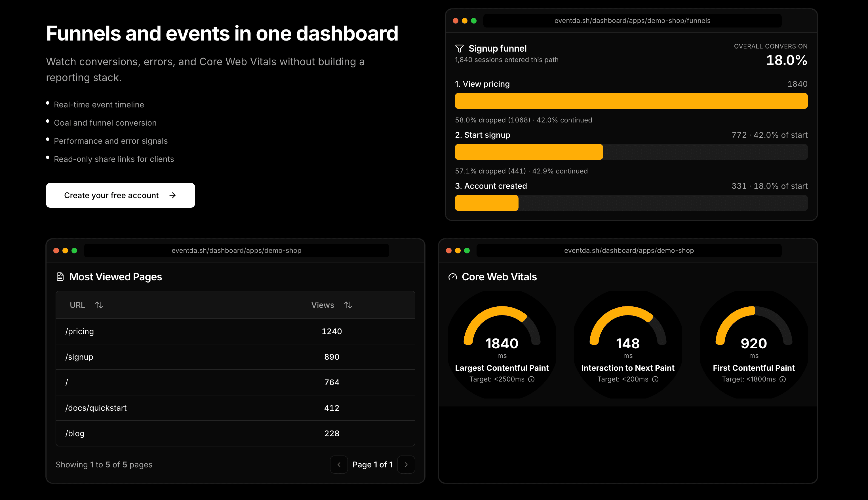Image resolution: width=868 pixels, height=500 pixels.
Task: Click the Account created funnel bar
Action: (x=486, y=203)
